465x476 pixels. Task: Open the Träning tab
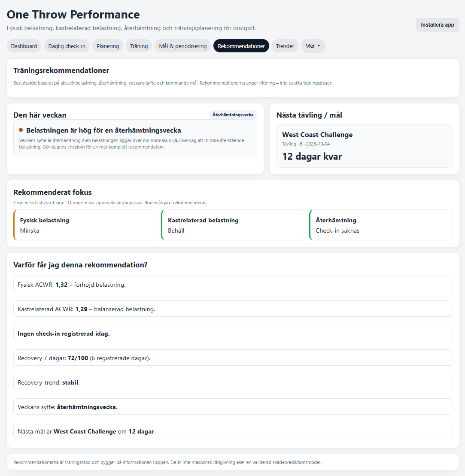coord(139,46)
